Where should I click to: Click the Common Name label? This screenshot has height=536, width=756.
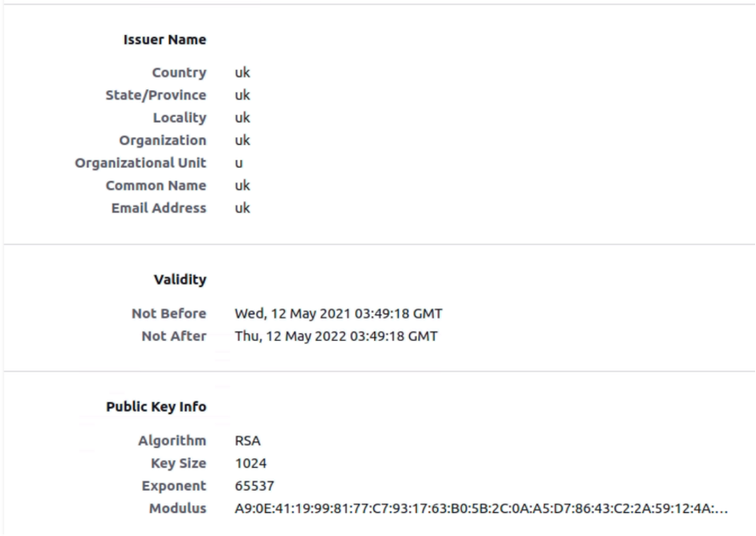point(156,186)
